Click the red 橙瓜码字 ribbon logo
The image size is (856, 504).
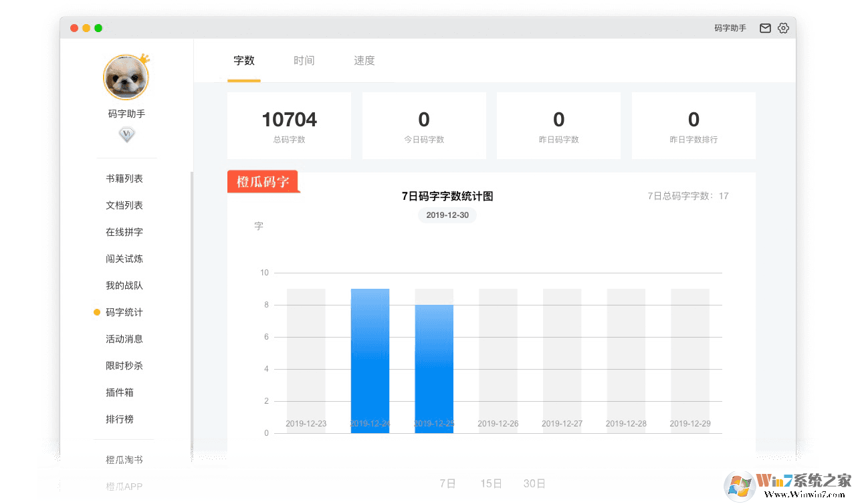tap(261, 181)
